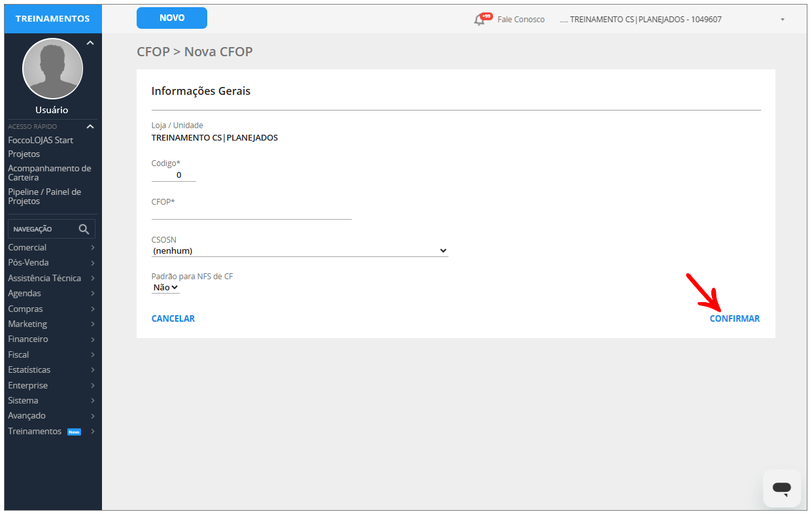Viewport: 812px width, 514px height.
Task: Expand the Agendas menu
Action: [52, 294]
